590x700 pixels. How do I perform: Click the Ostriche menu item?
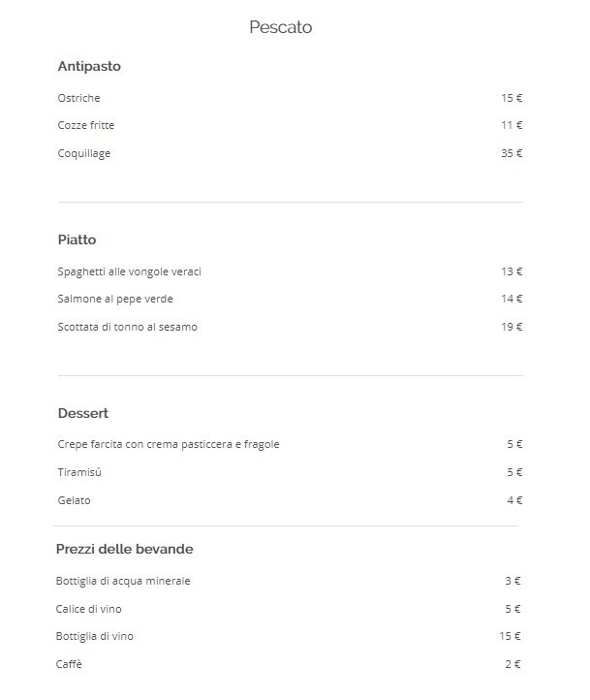point(78,98)
